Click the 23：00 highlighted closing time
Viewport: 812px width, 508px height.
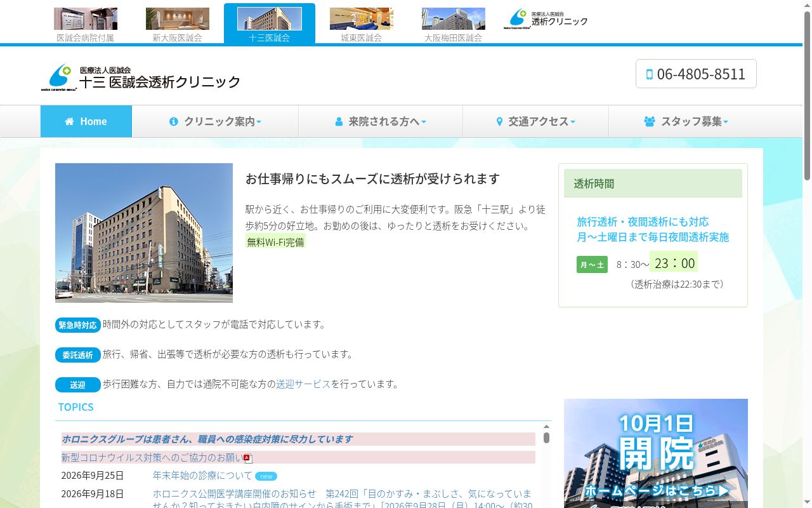click(674, 262)
